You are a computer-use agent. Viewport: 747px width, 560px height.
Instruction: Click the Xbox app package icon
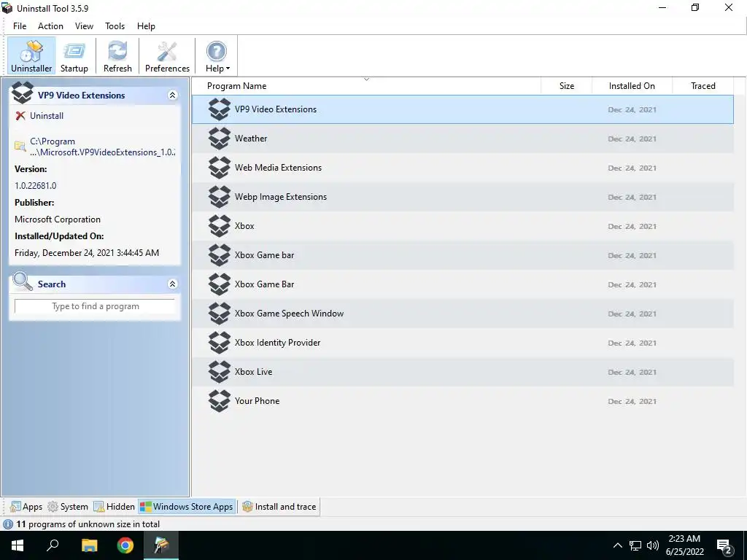tap(220, 226)
